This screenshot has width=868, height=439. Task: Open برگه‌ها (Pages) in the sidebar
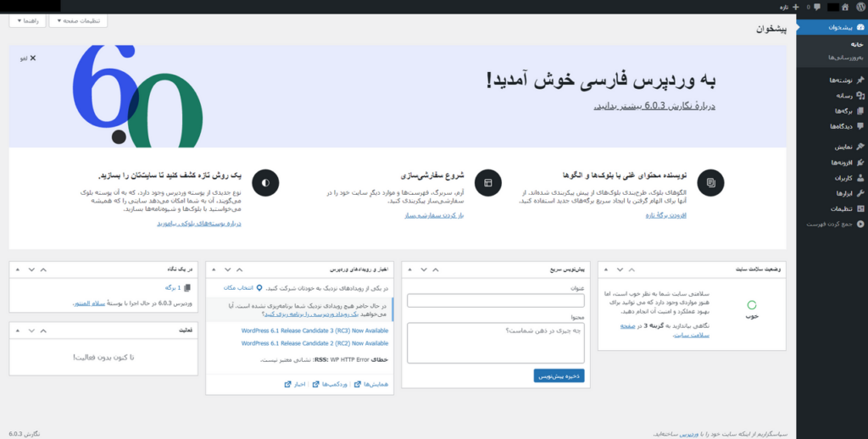pos(832,111)
